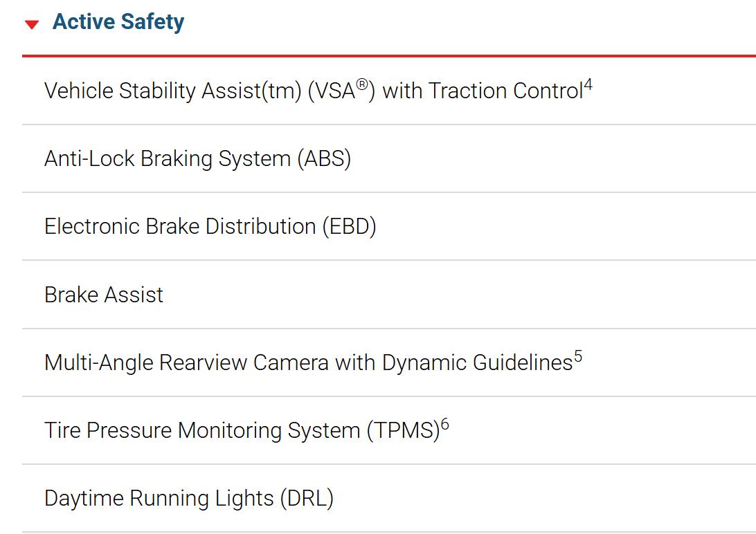
Task: Select the Daytime Running Lights text
Action: click(159, 498)
